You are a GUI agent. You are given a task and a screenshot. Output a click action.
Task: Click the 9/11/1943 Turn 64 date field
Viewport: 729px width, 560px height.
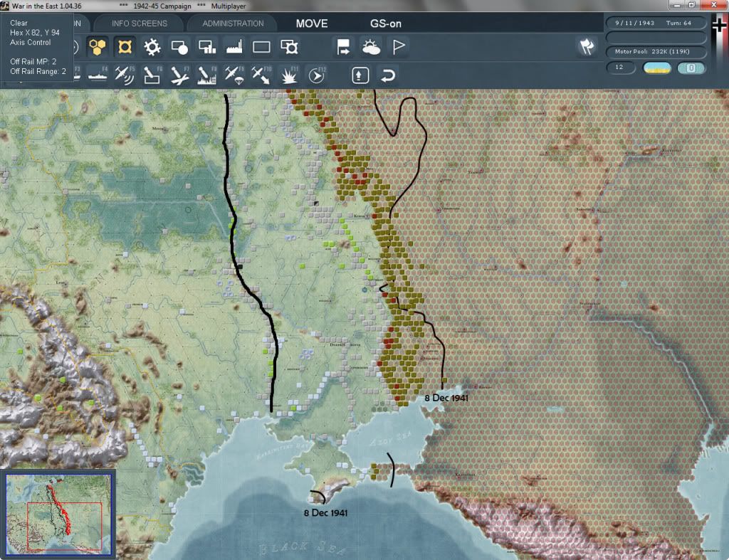(656, 23)
